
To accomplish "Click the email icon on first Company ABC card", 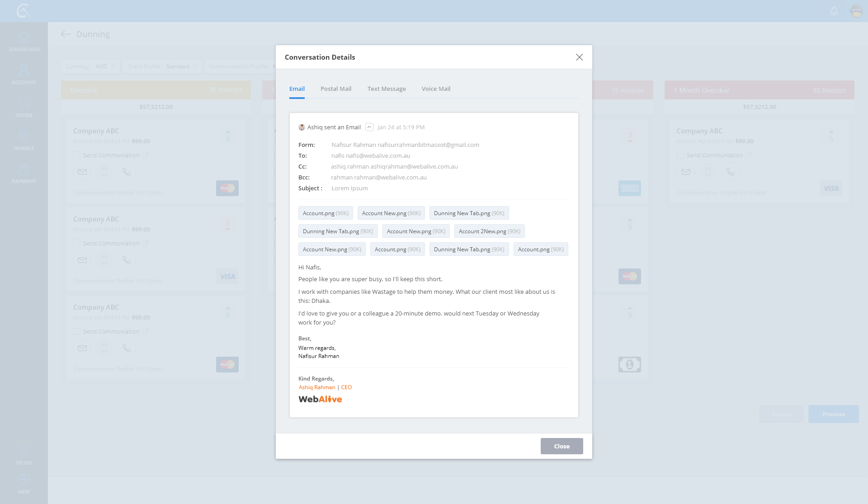I will pyautogui.click(x=82, y=172).
